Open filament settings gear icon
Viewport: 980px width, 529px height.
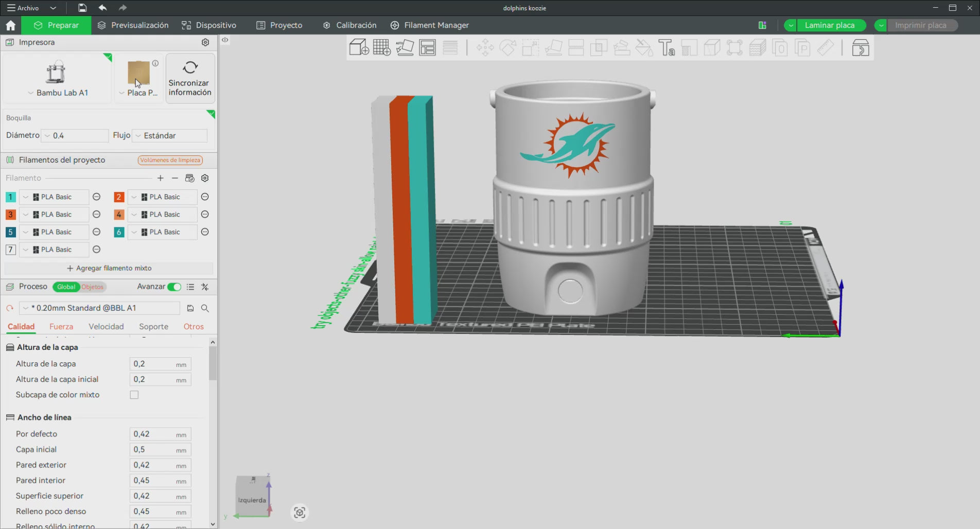click(205, 178)
